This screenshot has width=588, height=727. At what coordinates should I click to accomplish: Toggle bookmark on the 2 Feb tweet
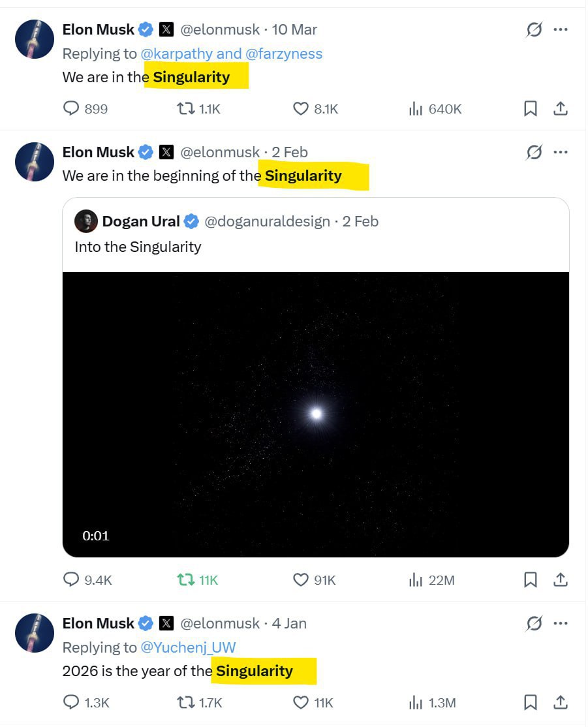coord(531,580)
